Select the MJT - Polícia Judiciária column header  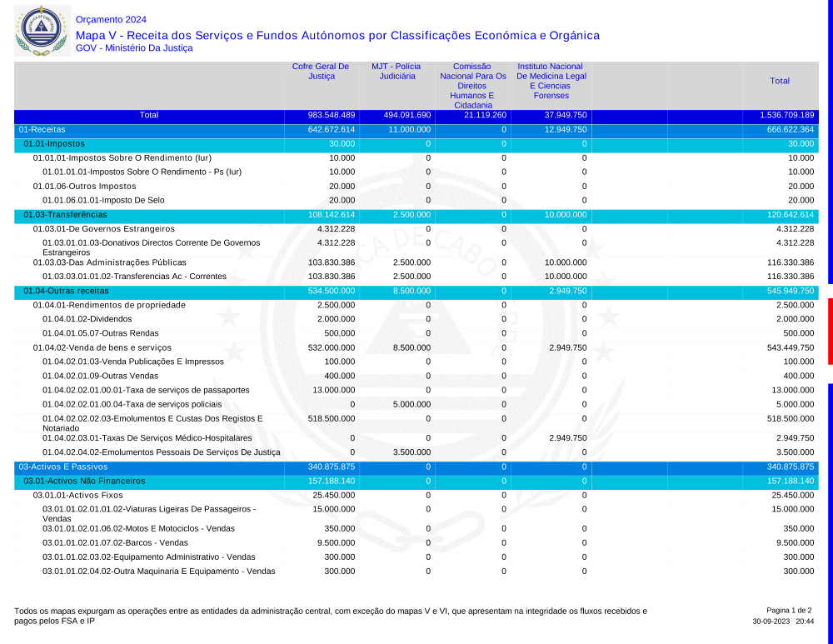click(x=397, y=72)
